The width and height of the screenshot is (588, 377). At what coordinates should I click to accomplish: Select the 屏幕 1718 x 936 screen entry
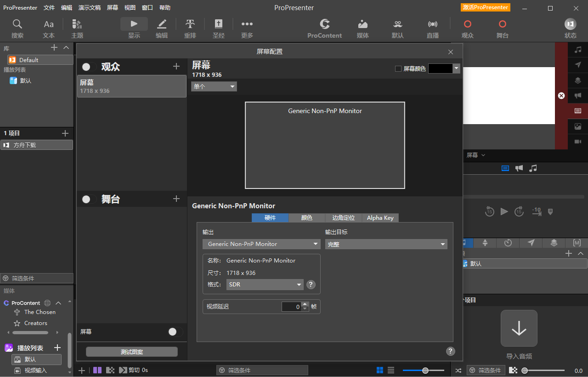coord(132,86)
